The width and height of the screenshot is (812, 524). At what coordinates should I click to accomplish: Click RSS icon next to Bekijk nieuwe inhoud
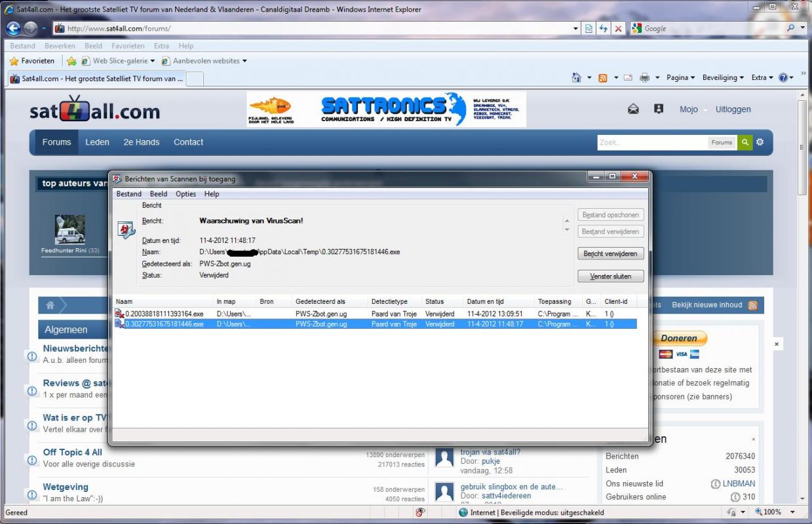point(752,305)
